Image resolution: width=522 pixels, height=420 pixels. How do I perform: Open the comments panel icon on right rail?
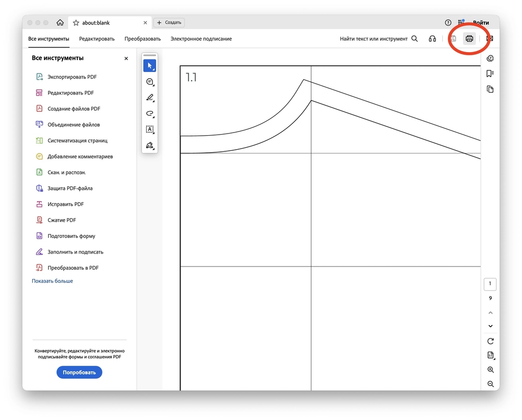[490, 58]
